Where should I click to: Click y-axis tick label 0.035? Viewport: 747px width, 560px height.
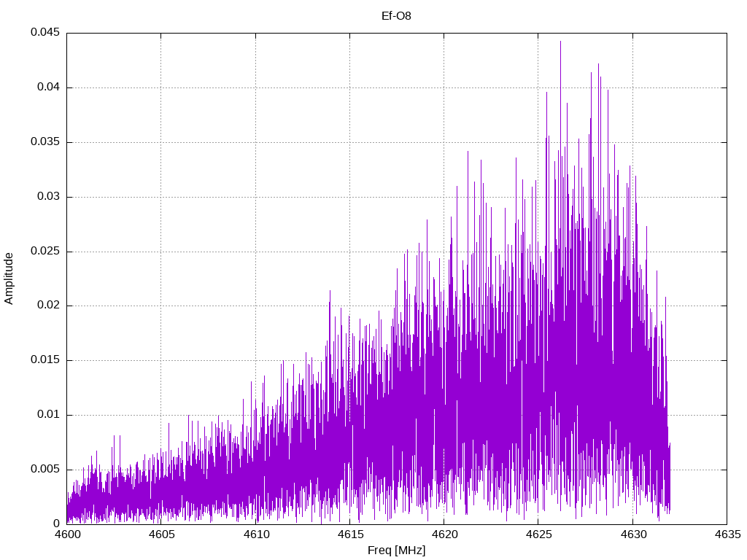[45, 142]
